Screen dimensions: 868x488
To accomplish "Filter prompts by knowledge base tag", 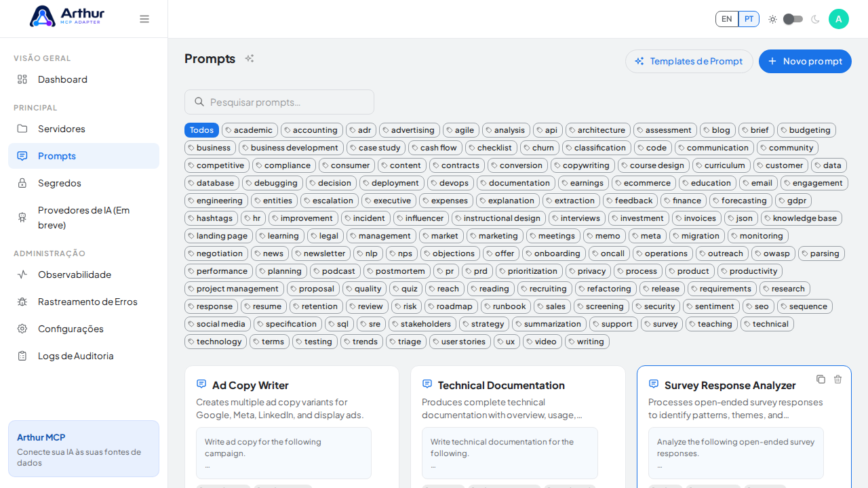I will (x=801, y=218).
